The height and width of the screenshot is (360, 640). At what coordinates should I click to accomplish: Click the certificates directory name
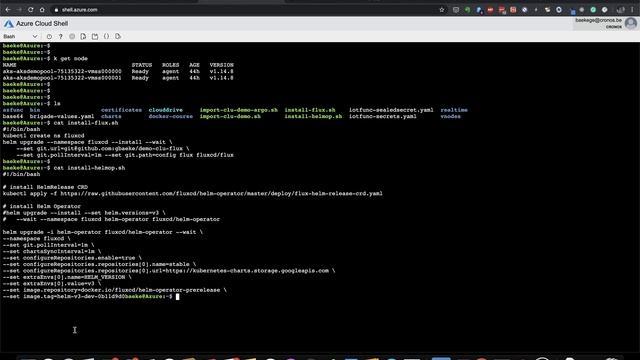[x=121, y=110]
